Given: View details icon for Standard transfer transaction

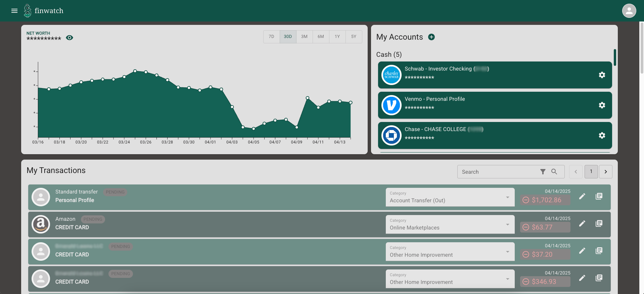Looking at the screenshot, I should 599,196.
